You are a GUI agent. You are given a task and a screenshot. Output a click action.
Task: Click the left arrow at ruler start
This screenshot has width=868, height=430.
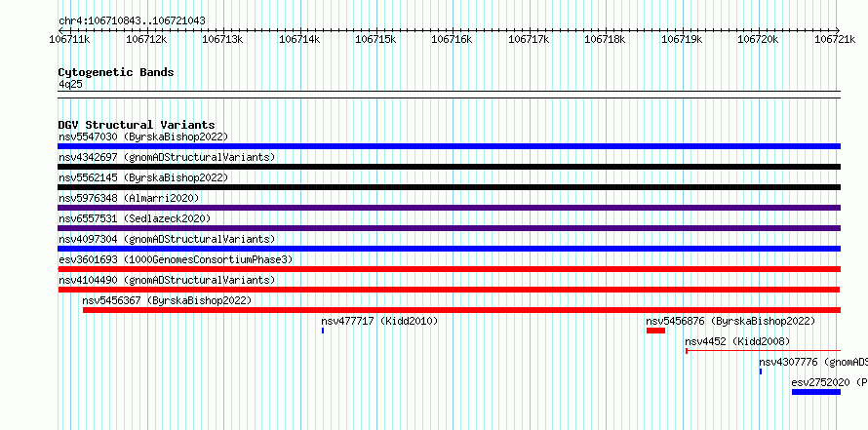coord(59,30)
